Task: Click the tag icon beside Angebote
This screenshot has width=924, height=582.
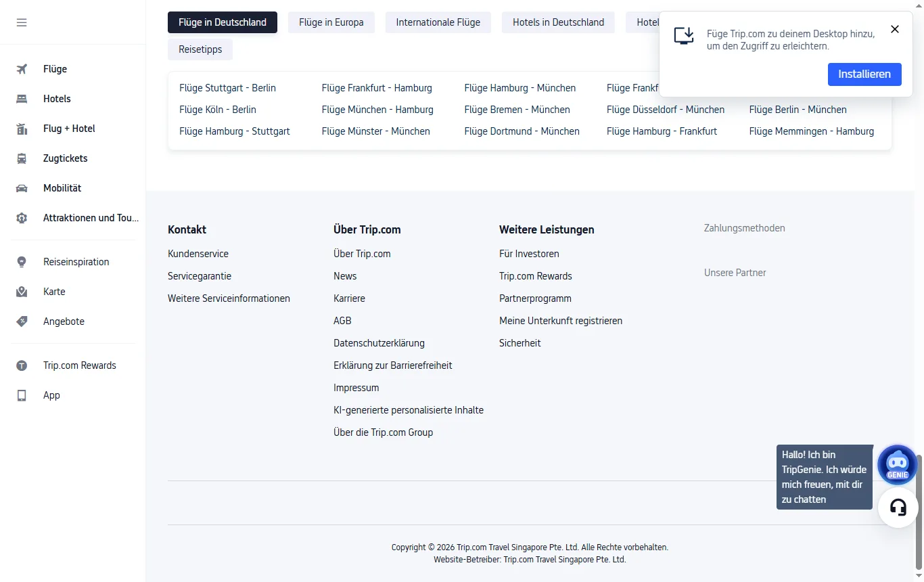Action: 22,321
